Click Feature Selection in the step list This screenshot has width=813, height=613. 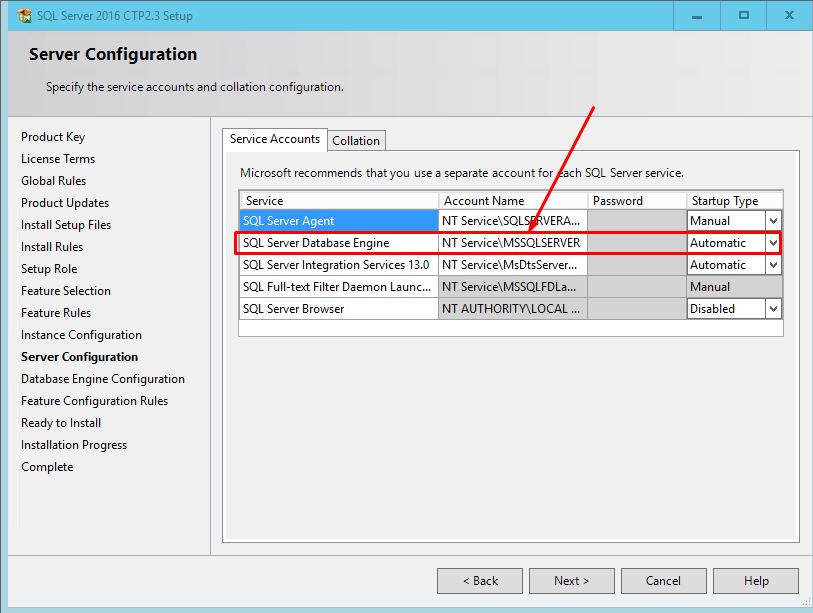[66, 291]
